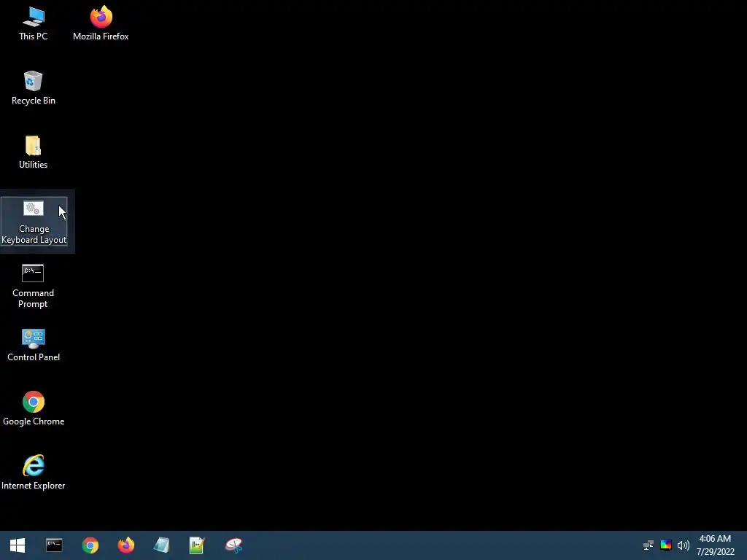Image resolution: width=747 pixels, height=560 pixels.
Task: Open the Windows Start menu
Action: [18, 545]
